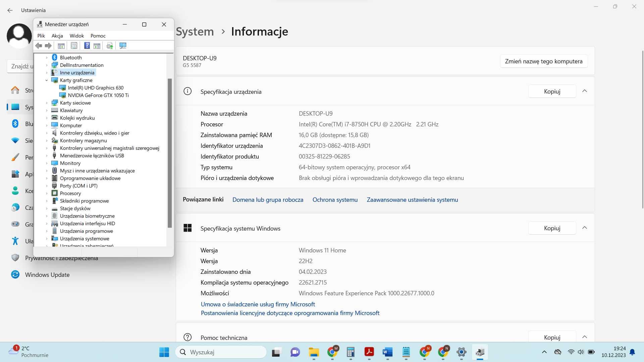Open Bluetooth section icon in Settings sidebar
Viewport: 644px width, 362px height.
15,124
